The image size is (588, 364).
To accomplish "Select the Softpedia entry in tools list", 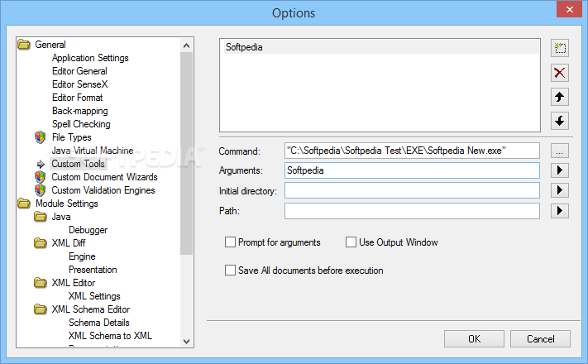I will pyautogui.click(x=381, y=47).
